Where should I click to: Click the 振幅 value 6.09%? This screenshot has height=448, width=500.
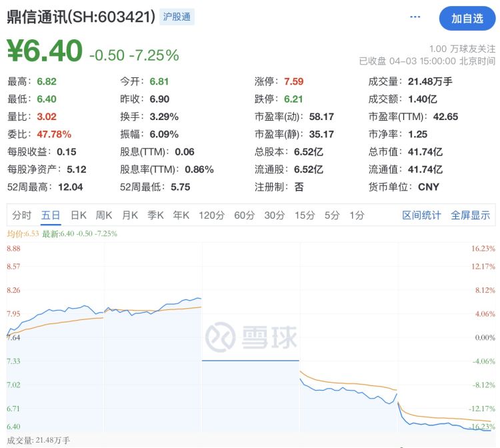(x=164, y=134)
